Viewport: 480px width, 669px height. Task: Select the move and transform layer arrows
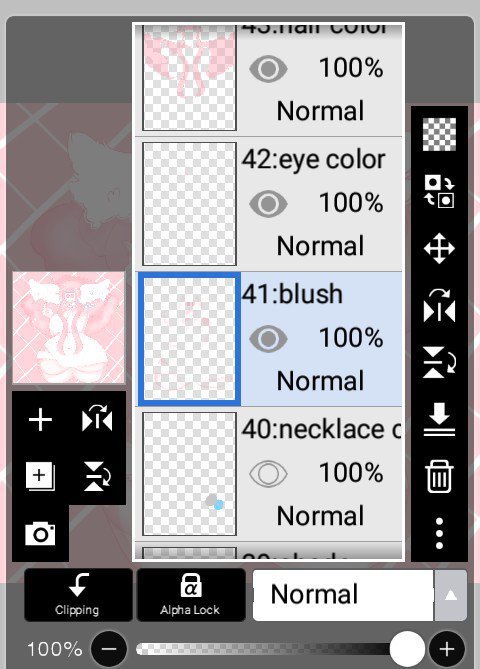[439, 248]
